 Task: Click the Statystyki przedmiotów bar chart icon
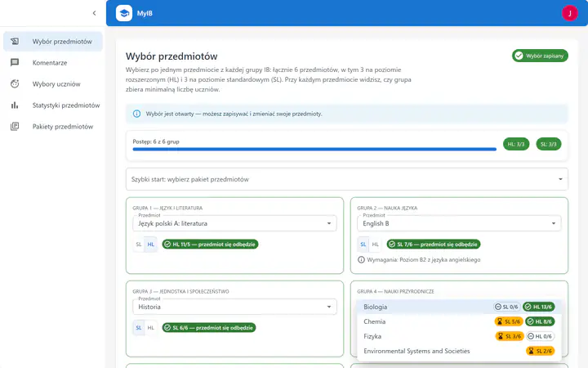15,105
